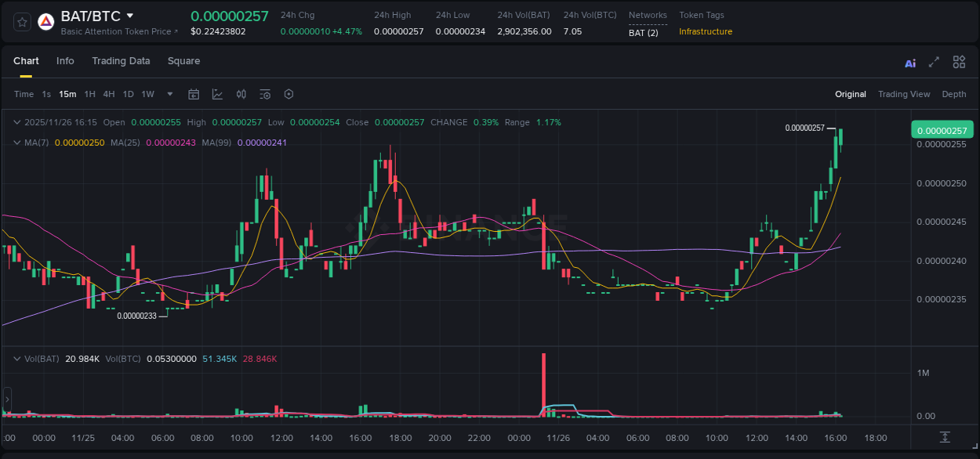Open the chart settings hexagon icon
The image size is (980, 459).
(289, 94)
